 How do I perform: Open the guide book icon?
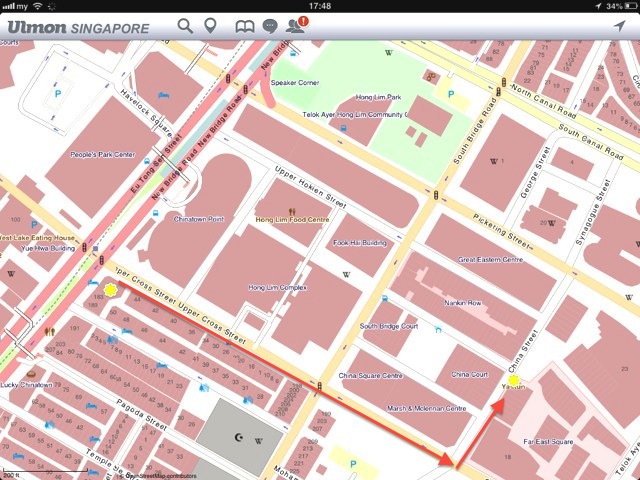(245, 27)
